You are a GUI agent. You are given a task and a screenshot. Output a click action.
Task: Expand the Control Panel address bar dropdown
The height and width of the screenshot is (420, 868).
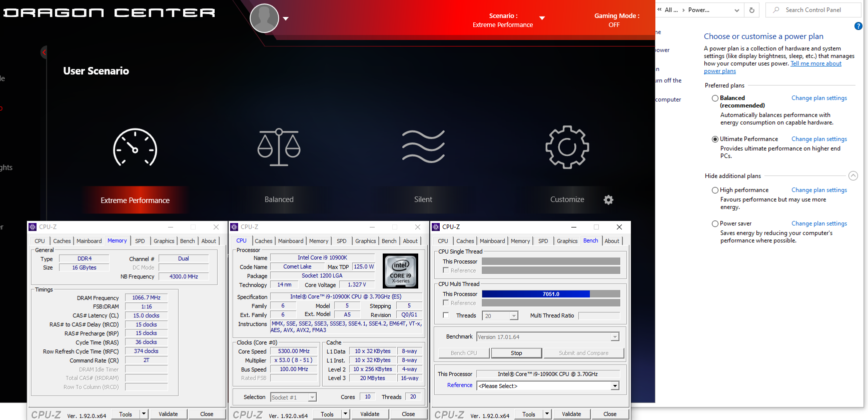[736, 10]
